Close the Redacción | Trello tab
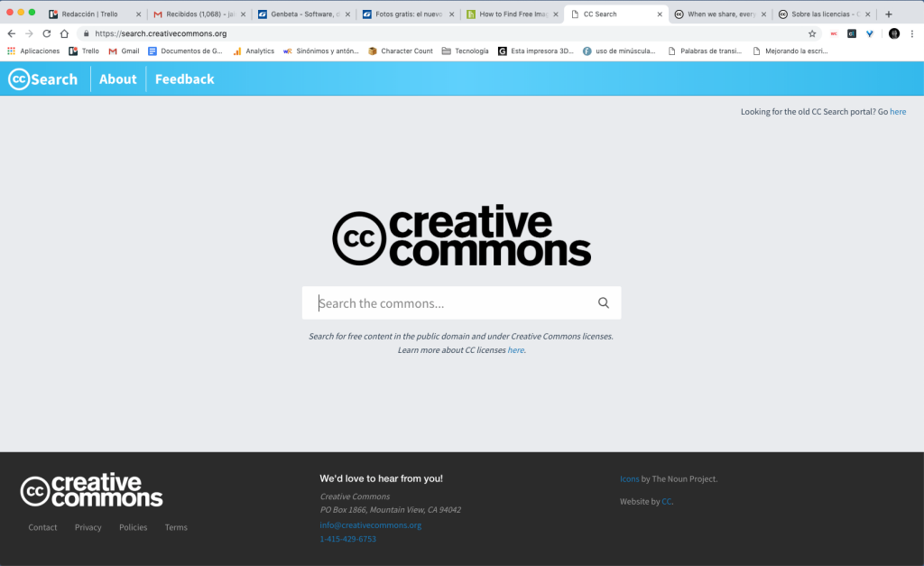The width and height of the screenshot is (924, 566). pyautogui.click(x=138, y=14)
